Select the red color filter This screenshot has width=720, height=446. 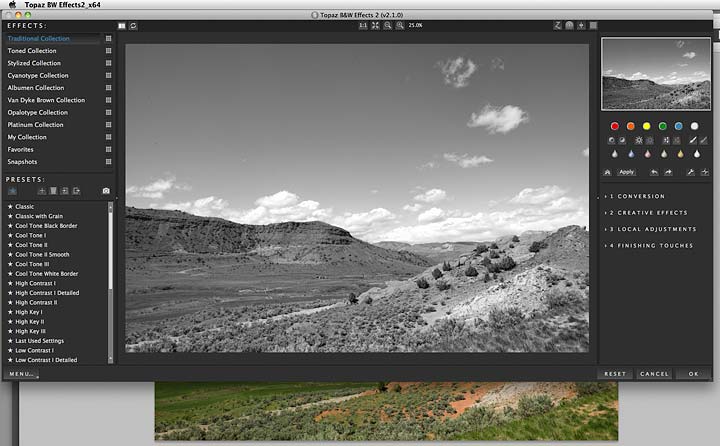pos(615,126)
